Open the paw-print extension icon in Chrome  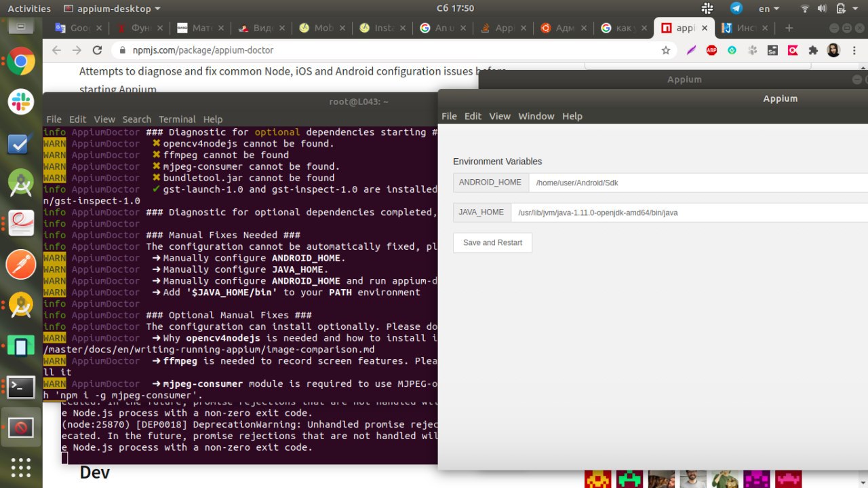(x=752, y=50)
